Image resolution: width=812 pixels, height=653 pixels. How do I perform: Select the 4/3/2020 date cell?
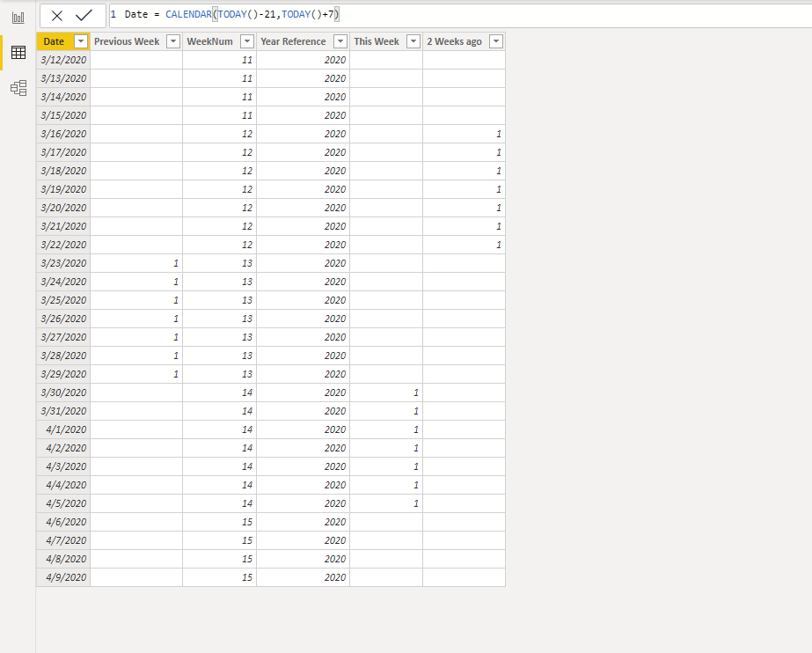click(63, 466)
